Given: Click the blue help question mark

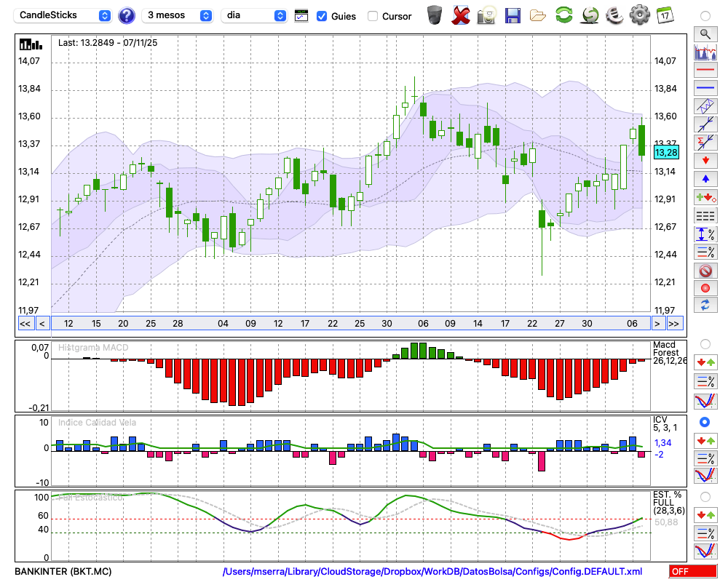Looking at the screenshot, I should 127,15.
